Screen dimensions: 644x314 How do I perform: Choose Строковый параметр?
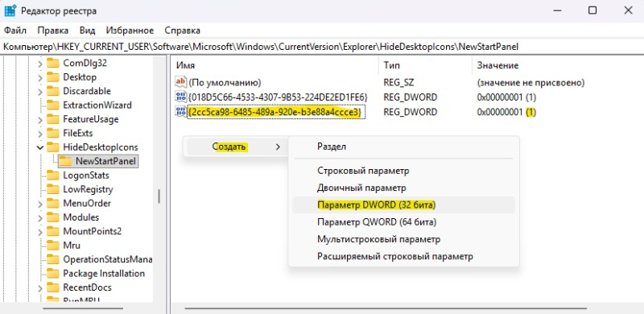[x=403, y=171]
